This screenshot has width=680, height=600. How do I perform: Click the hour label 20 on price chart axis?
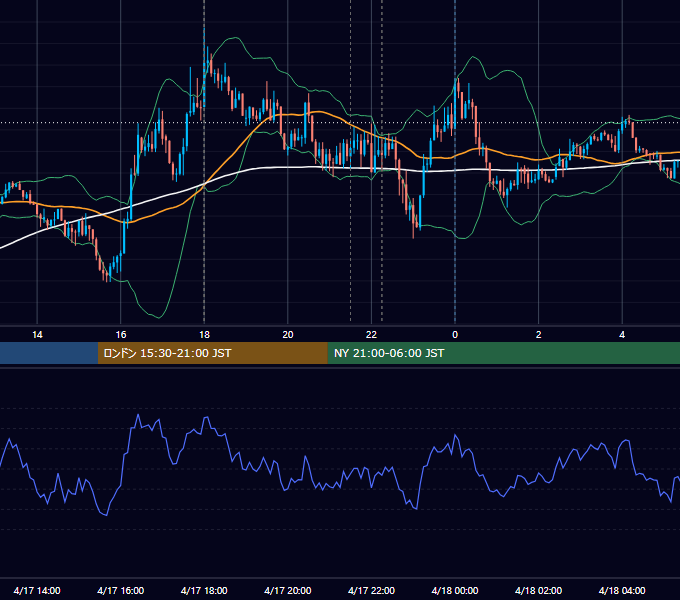(288, 335)
